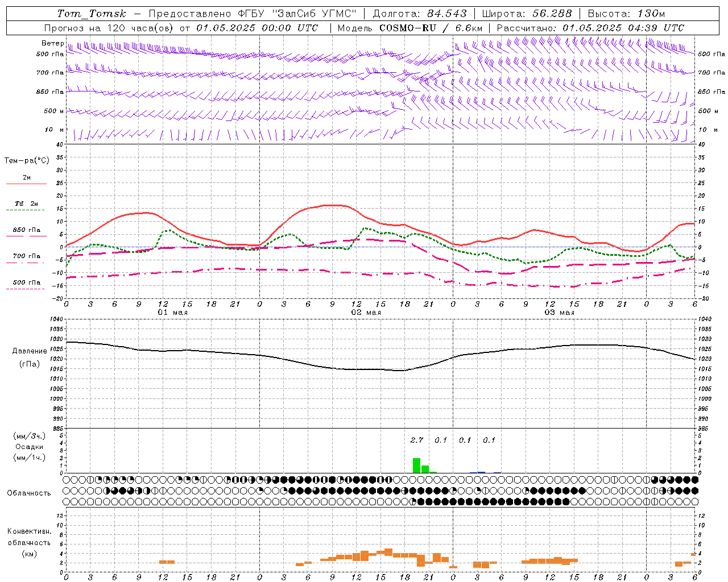Screen dimensions: 728x582
Task: Click the left 500 м wind level label
Action: click(54, 111)
